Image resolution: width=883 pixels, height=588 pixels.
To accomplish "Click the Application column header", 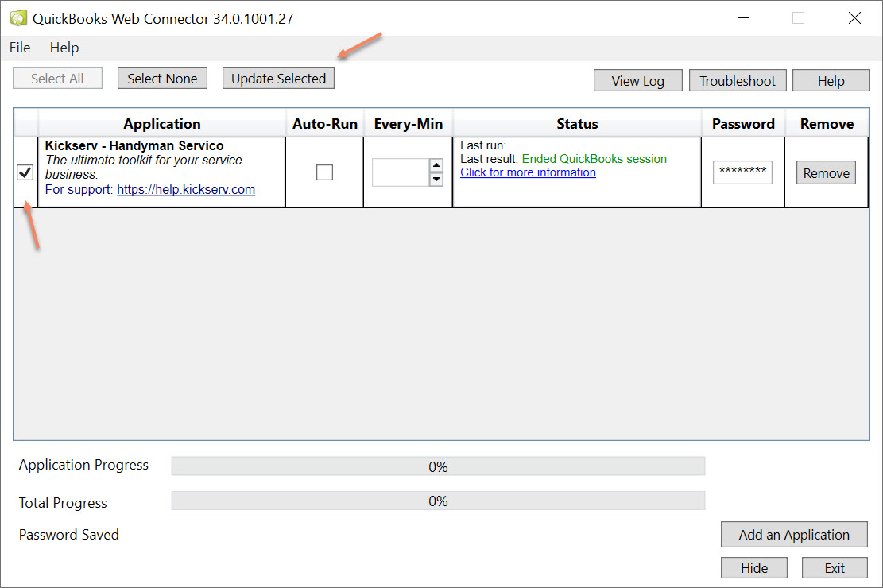I will pyautogui.click(x=161, y=123).
